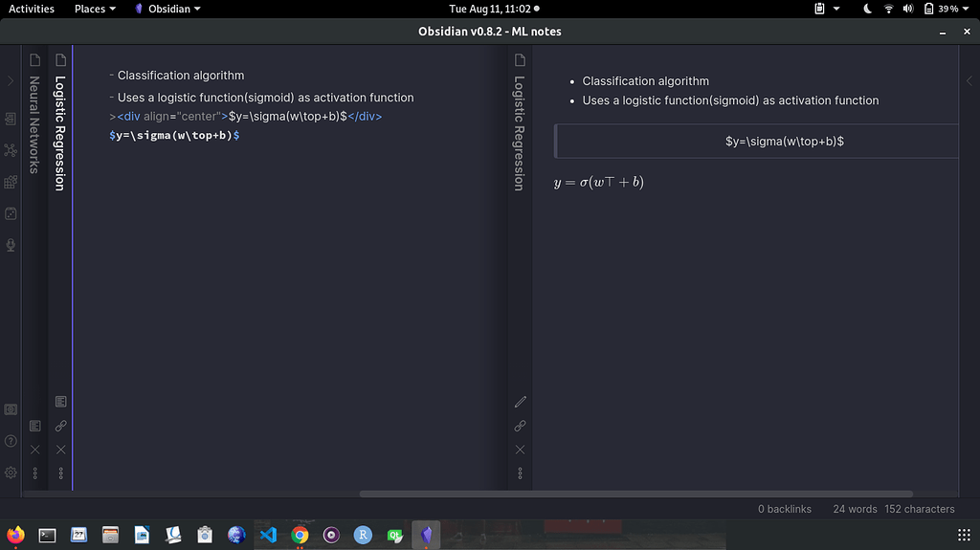The height and width of the screenshot is (550, 980).
Task: Click the Neural Networks pane file icon
Action: click(x=35, y=60)
